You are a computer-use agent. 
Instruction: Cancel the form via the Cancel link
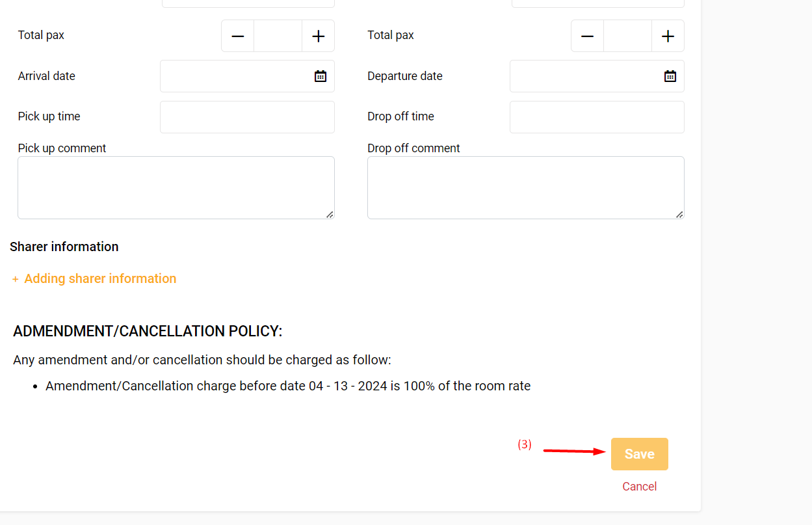click(639, 487)
